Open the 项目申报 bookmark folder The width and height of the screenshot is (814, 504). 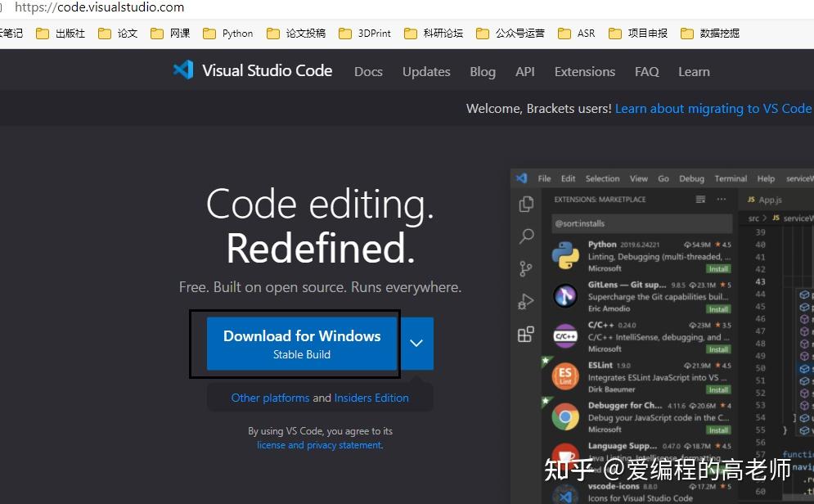coord(638,34)
